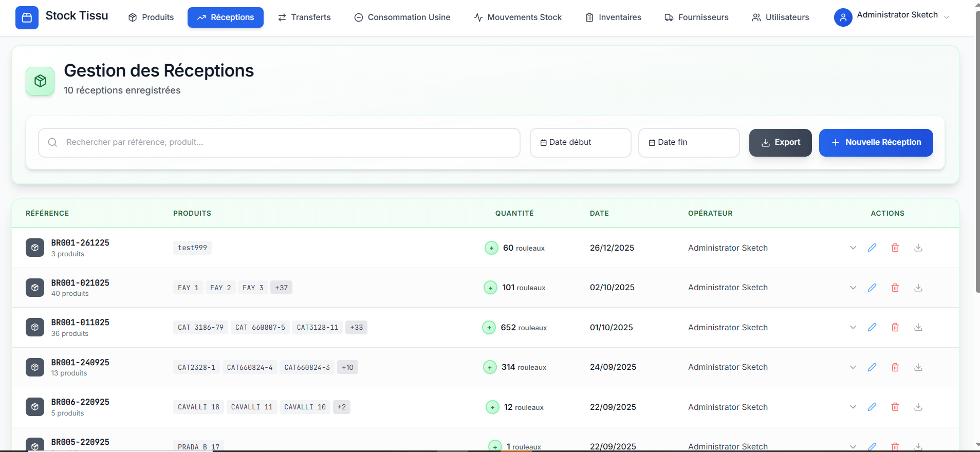Viewport: 980px width, 452px height.
Task: Download reception BR001-240925
Action: (x=918, y=367)
